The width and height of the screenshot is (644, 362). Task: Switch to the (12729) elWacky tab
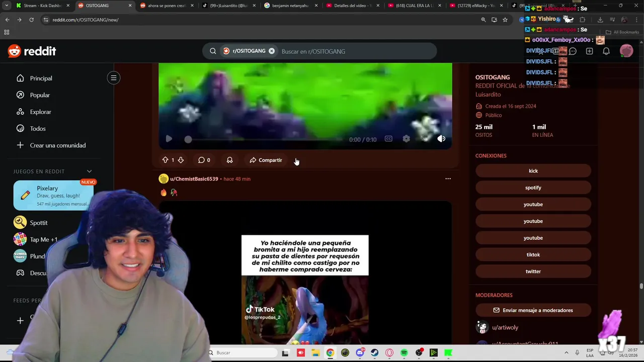coord(476,6)
